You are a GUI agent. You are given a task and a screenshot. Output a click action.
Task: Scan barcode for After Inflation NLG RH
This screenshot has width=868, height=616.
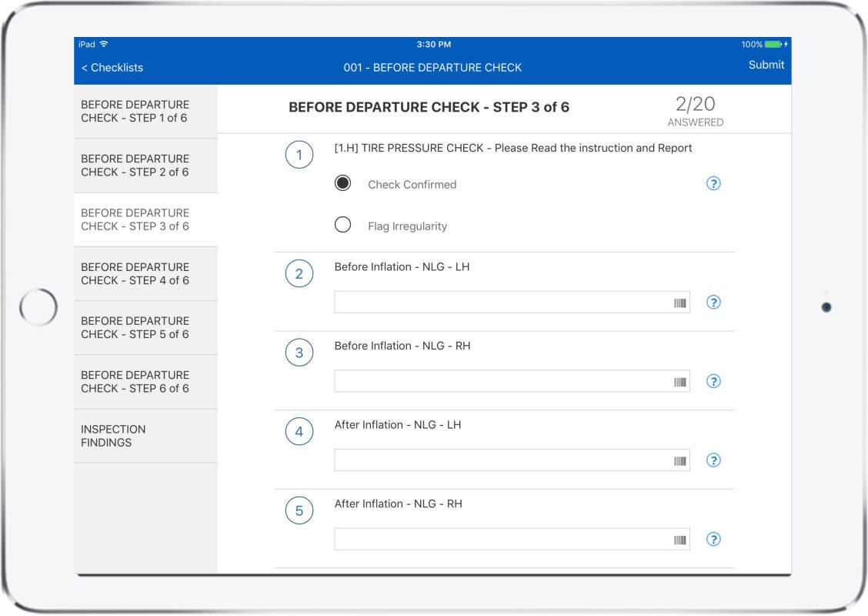[x=680, y=539]
